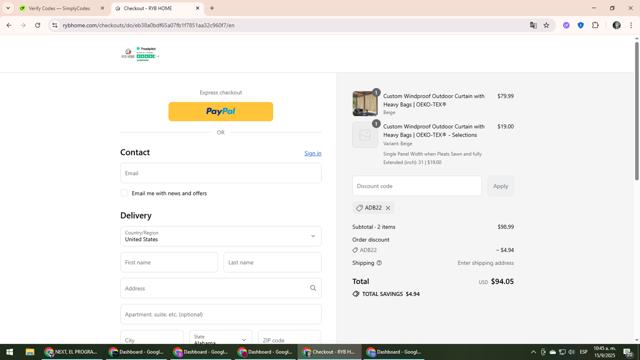Click the Selections item placeholder thumbnail
This screenshot has width=640, height=360.
pos(365,134)
